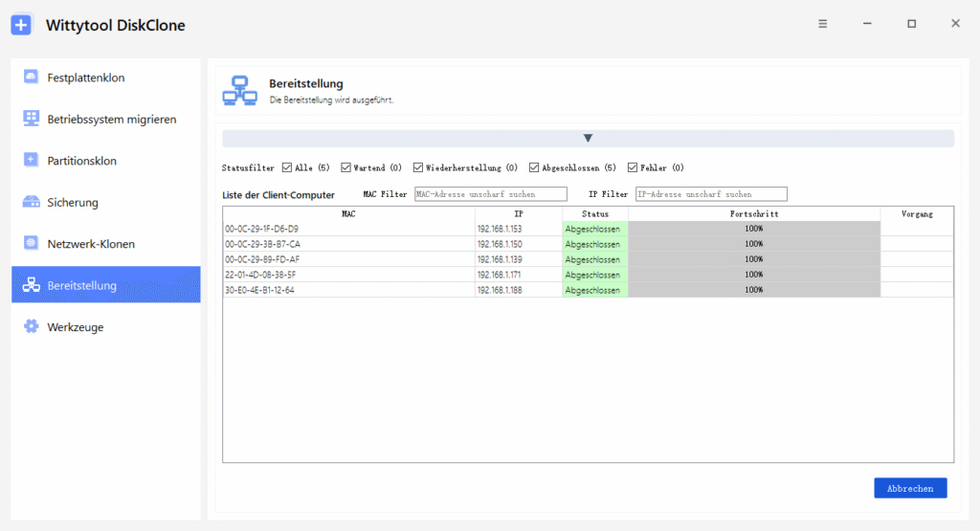Click the Werkzeuge gear icon
The width and height of the screenshot is (980, 531).
31,326
